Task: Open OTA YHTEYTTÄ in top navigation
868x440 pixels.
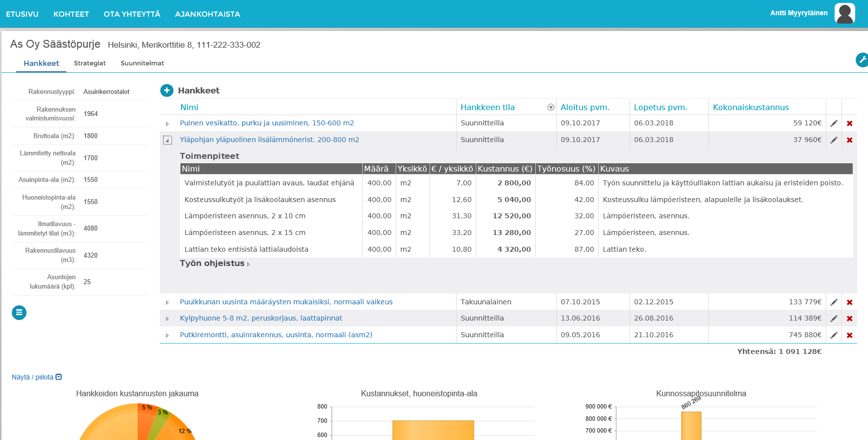Action: click(132, 14)
